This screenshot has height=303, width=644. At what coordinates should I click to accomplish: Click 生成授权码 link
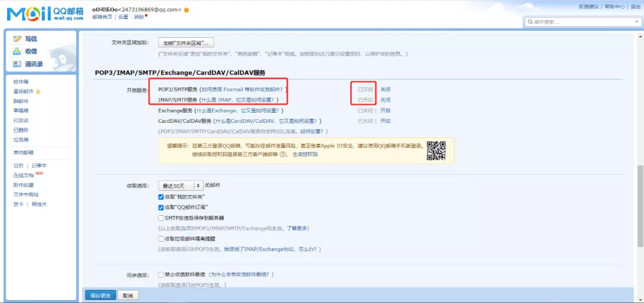tap(305, 154)
